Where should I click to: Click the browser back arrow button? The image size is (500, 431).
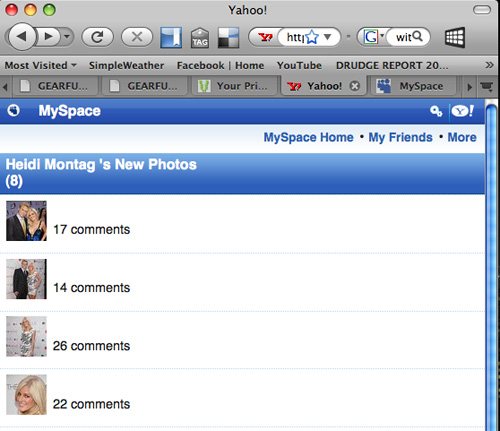[x=21, y=37]
